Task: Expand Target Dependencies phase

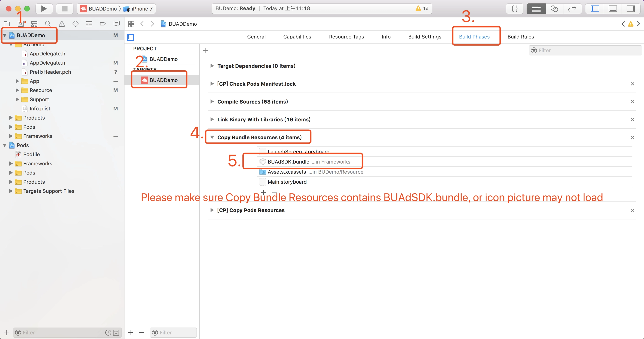Action: click(x=212, y=66)
